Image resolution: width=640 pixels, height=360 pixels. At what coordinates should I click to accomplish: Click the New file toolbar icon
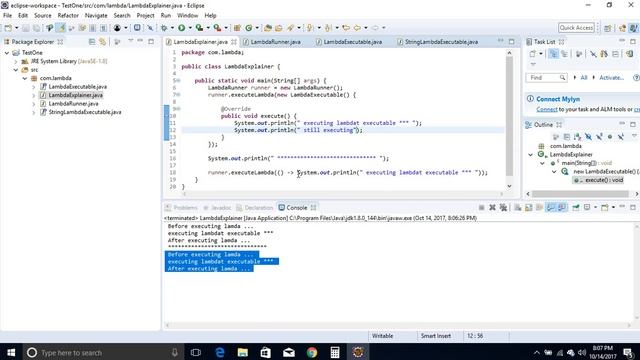point(8,28)
